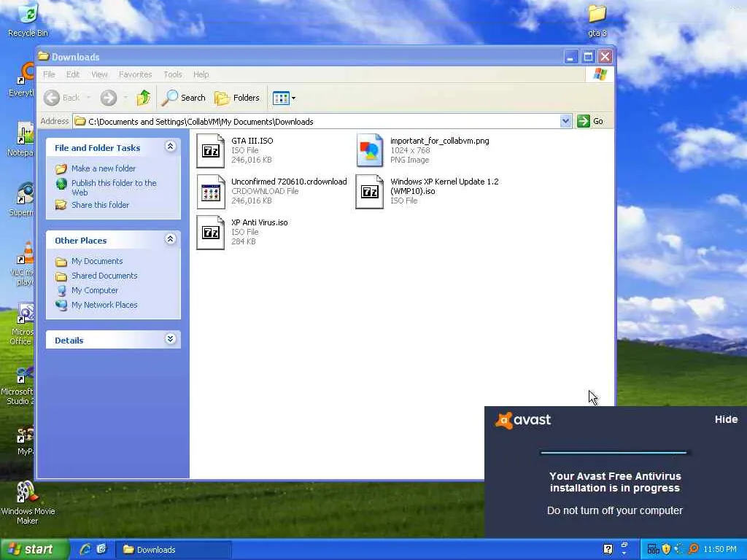Launch Internet Explorer from Quick Launch

click(85, 550)
